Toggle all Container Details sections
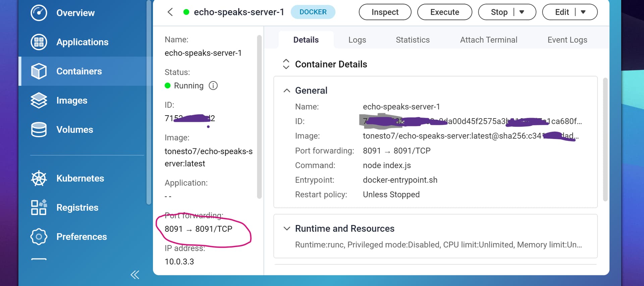The height and width of the screenshot is (286, 644). pyautogui.click(x=286, y=64)
